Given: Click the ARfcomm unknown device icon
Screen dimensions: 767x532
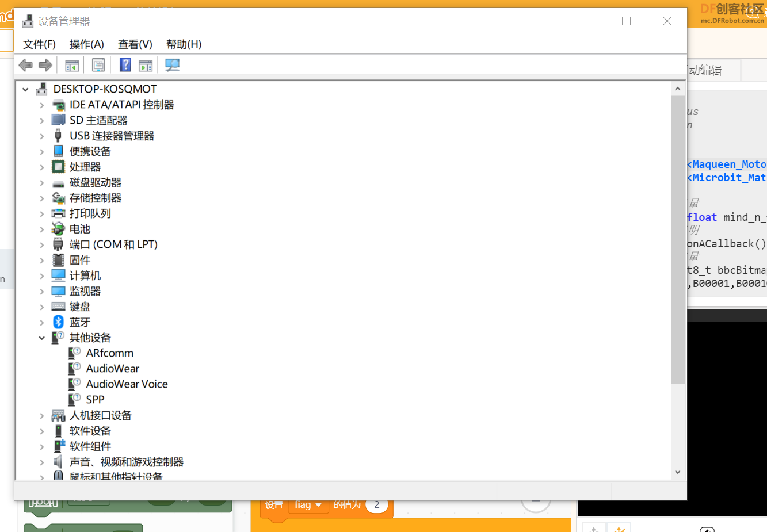Looking at the screenshot, I should click(x=74, y=353).
